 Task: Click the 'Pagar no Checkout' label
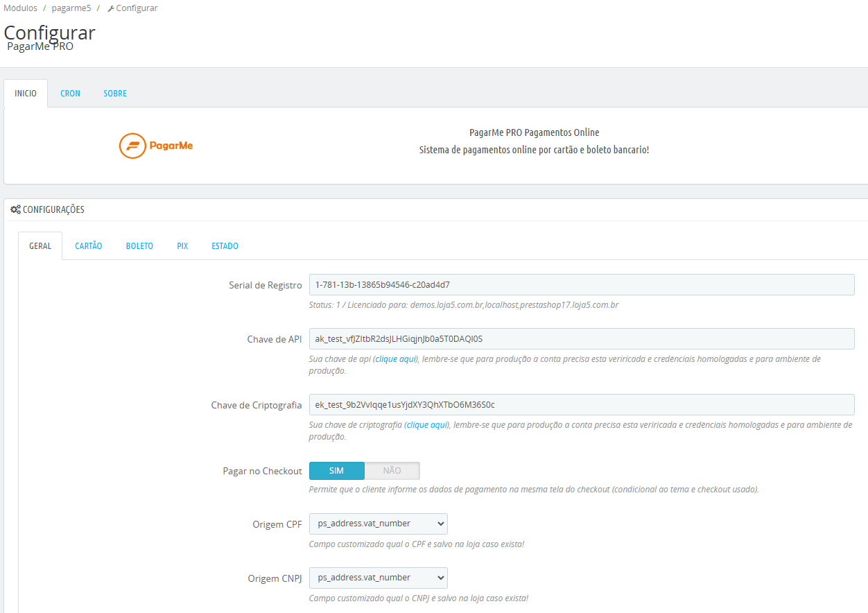click(x=263, y=471)
